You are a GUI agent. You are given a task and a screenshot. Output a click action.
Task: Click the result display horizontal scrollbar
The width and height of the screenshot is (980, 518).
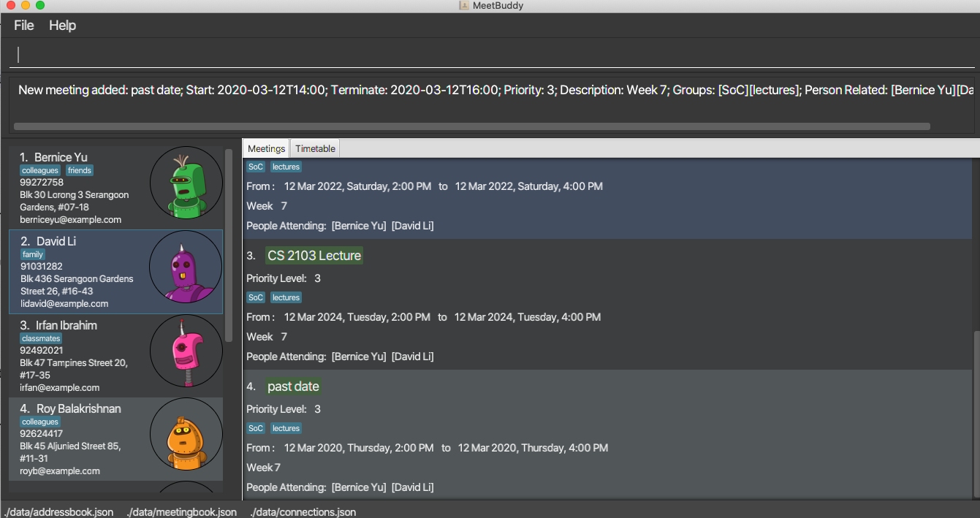[471, 126]
